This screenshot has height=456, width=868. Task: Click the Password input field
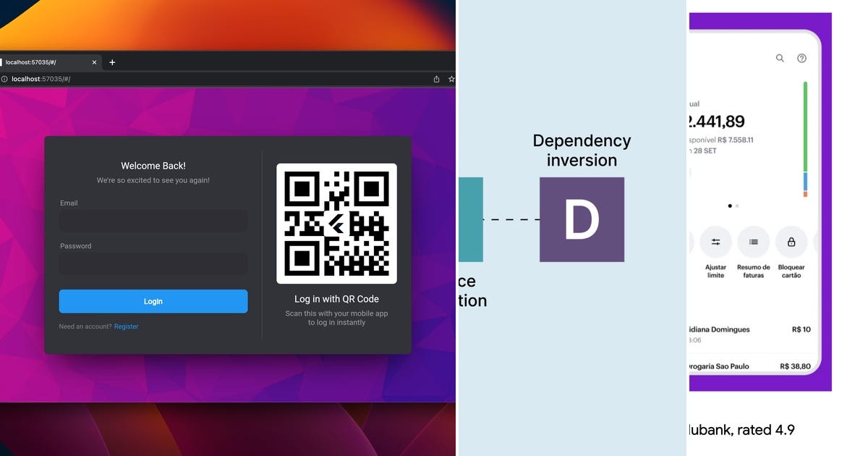tap(153, 263)
